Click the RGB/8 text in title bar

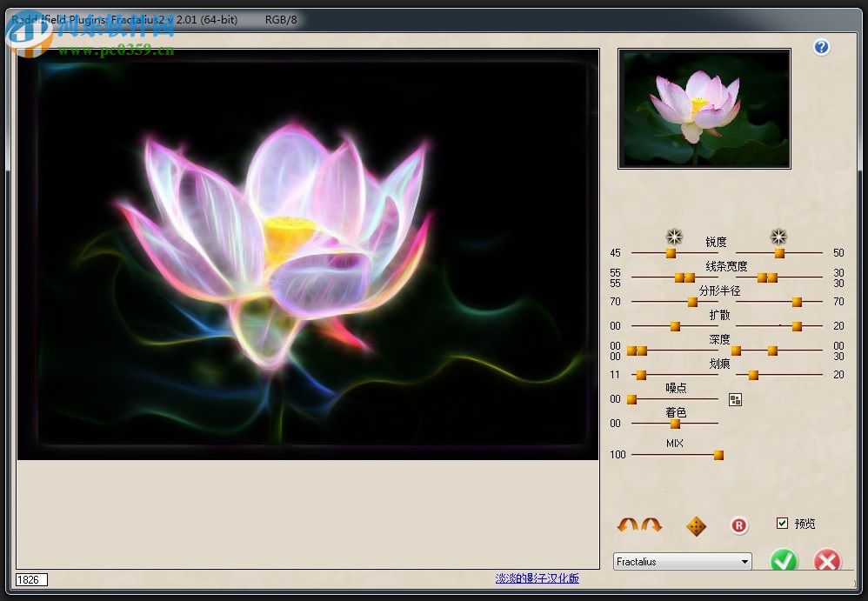click(281, 20)
